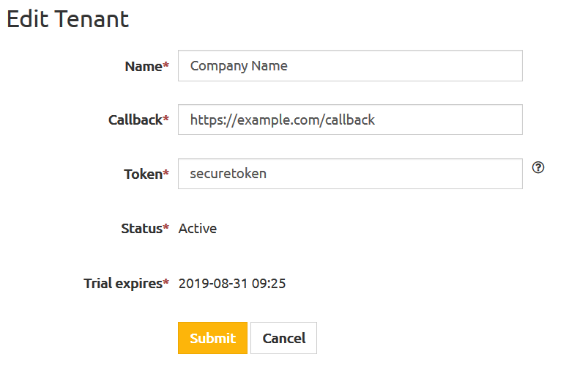
Task: Cancel editing the tenant
Action: coord(284,338)
